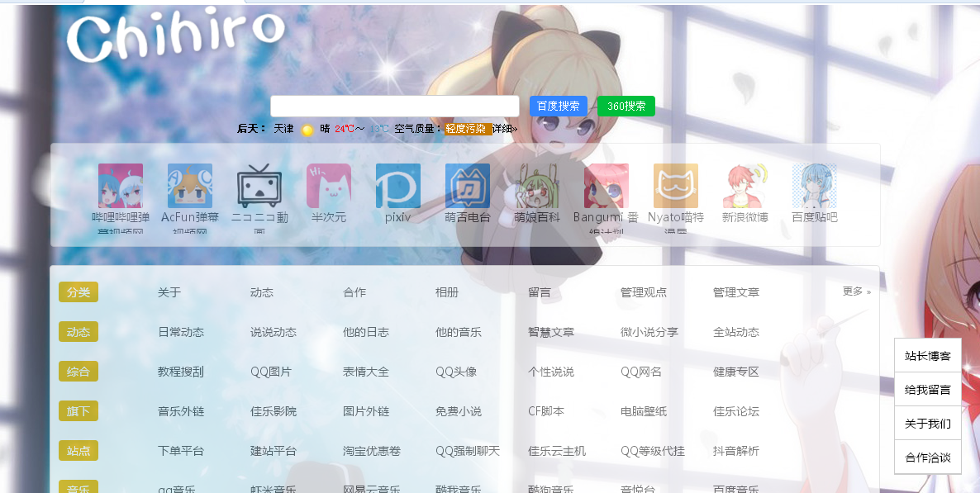Open the 佳乐影院 link
This screenshot has width=980, height=493.
point(274,411)
